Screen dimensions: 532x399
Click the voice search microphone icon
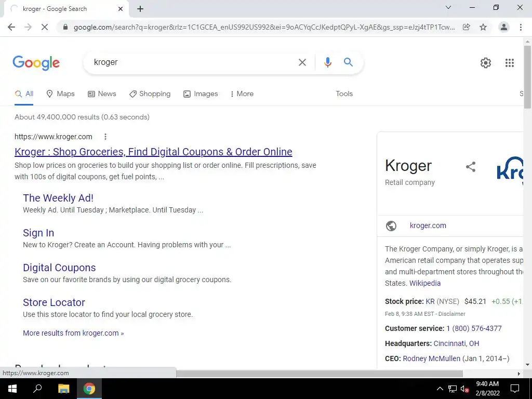pos(327,62)
